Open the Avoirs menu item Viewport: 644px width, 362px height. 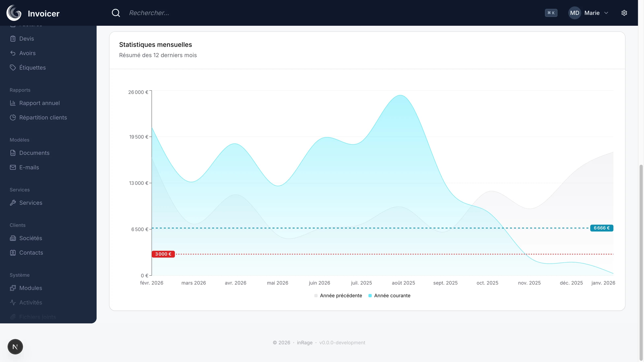28,53
